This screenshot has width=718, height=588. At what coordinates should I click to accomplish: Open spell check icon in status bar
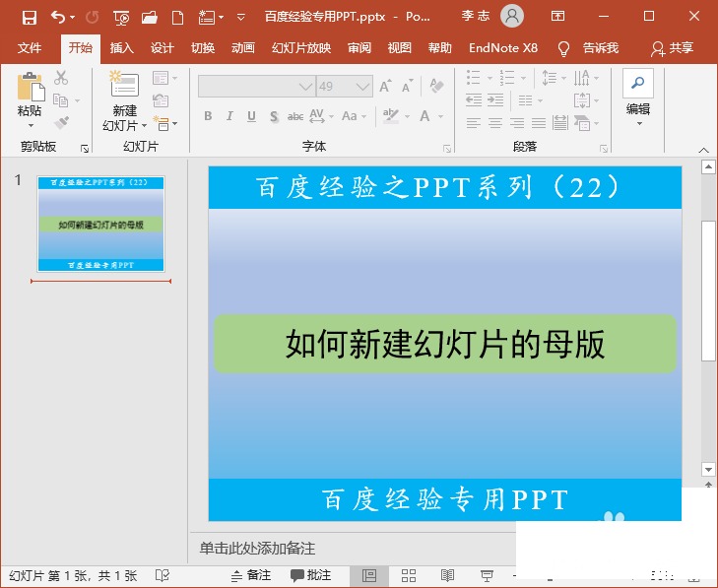tap(163, 575)
